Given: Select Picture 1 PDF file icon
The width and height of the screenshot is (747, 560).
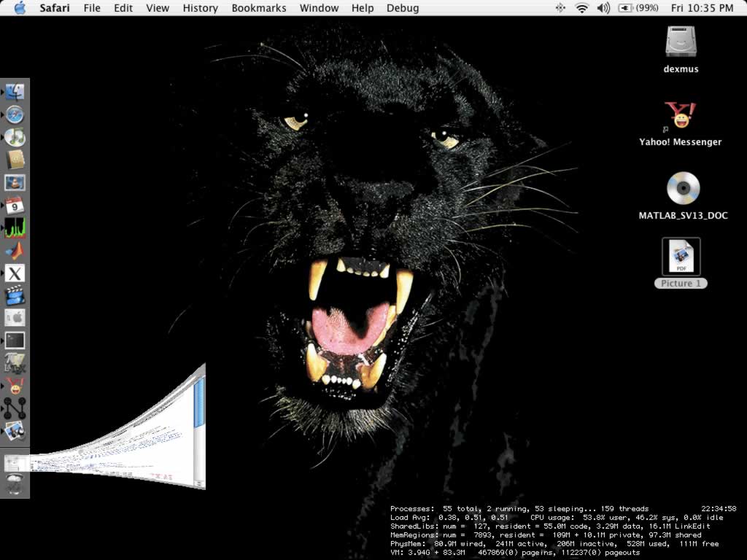Looking at the screenshot, I should (x=681, y=256).
